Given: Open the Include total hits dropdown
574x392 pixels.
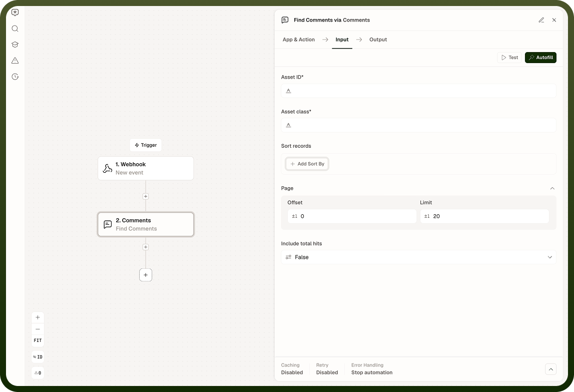Looking at the screenshot, I should click(x=418, y=257).
